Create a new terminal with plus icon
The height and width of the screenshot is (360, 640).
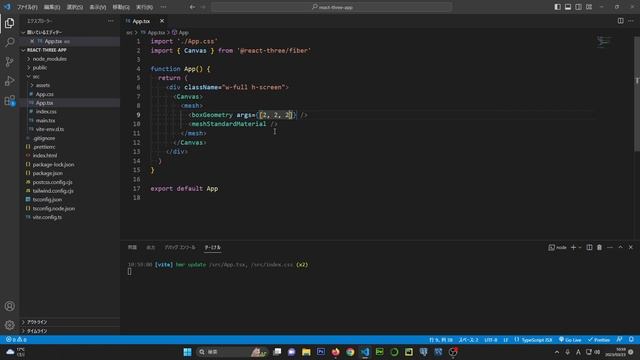point(573,247)
